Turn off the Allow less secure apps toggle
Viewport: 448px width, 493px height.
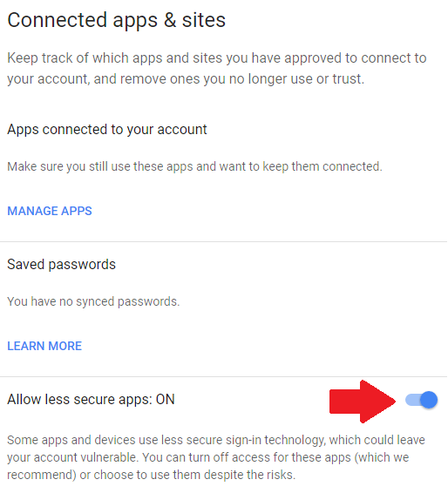coord(421,400)
